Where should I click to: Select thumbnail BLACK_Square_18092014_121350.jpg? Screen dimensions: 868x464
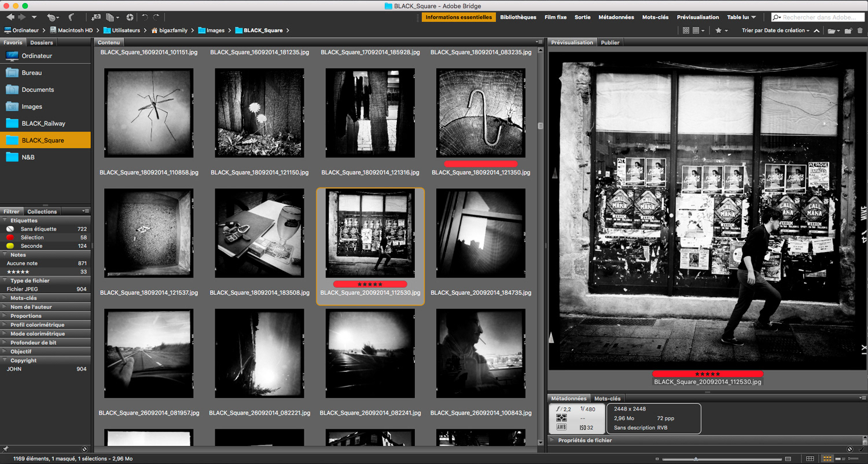point(481,113)
